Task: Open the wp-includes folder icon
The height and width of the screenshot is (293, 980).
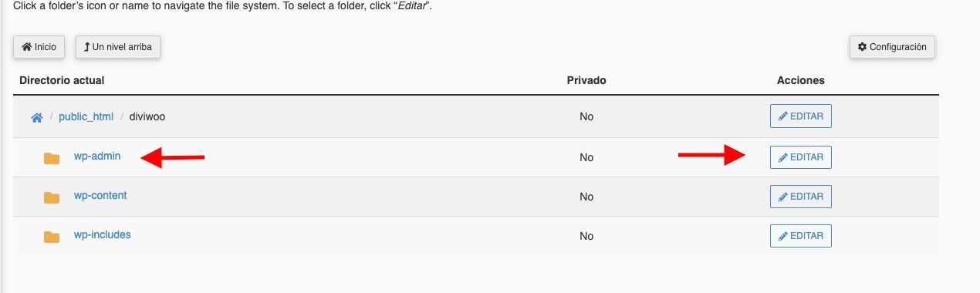Action: (x=52, y=237)
